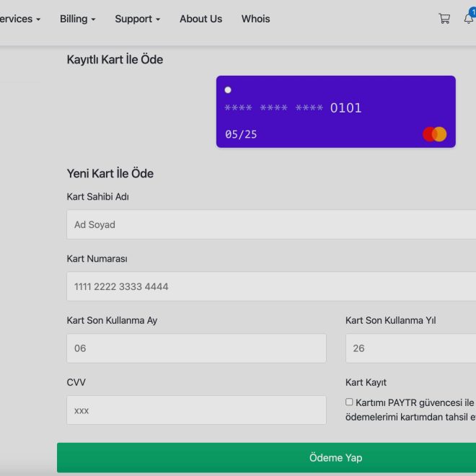Viewport: 476px width, 476px height.
Task: Focus the Kart Sahibi Adı name field
Action: pyautogui.click(x=270, y=224)
